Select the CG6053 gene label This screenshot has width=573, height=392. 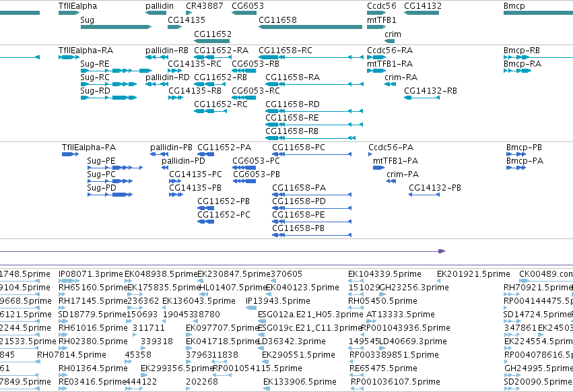click(x=248, y=6)
